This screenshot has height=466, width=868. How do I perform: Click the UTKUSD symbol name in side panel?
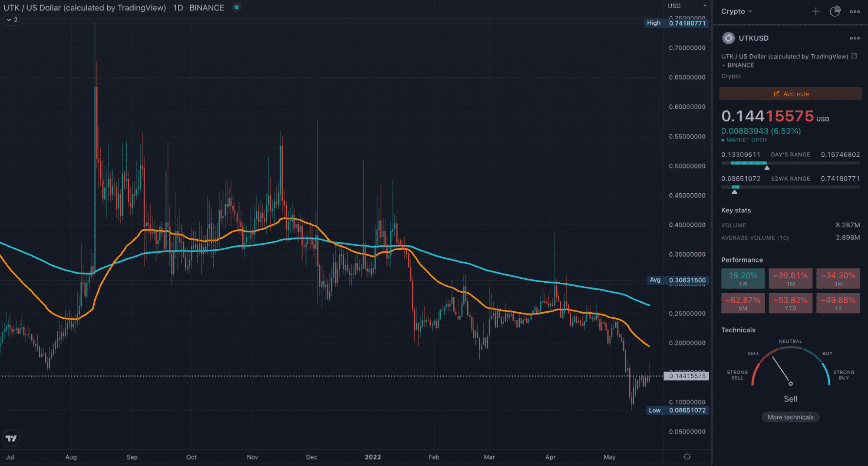tap(754, 38)
